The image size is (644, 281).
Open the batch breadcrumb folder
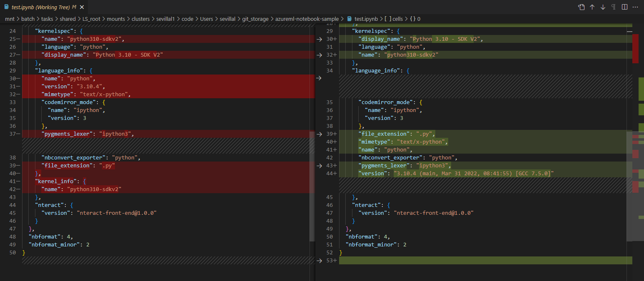coord(28,19)
